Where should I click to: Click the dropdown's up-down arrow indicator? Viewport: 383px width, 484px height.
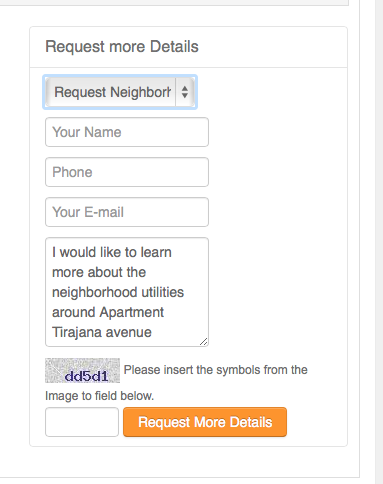[x=185, y=92]
